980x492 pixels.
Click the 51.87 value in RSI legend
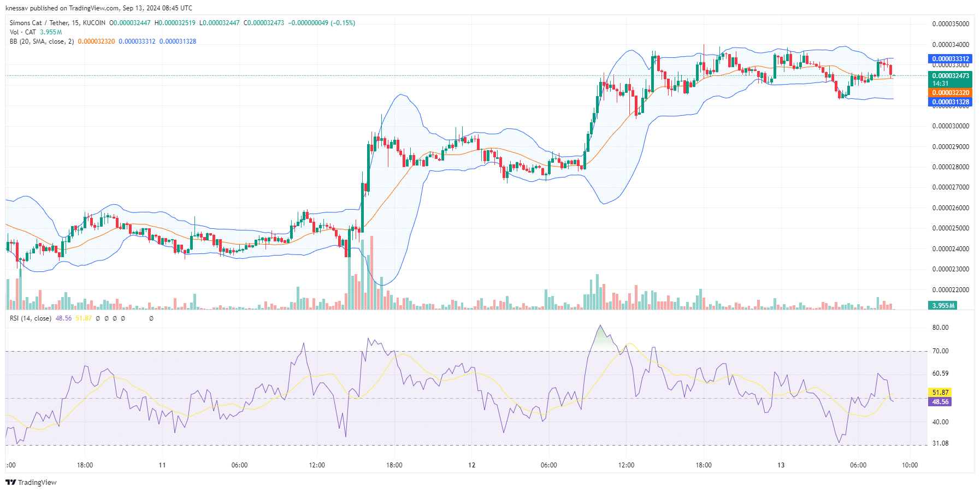click(x=84, y=318)
